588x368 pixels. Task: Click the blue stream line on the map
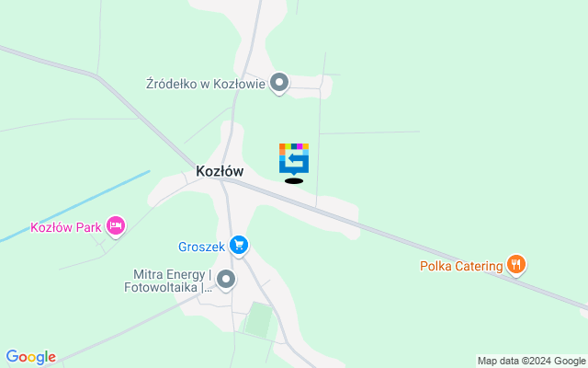(75, 206)
